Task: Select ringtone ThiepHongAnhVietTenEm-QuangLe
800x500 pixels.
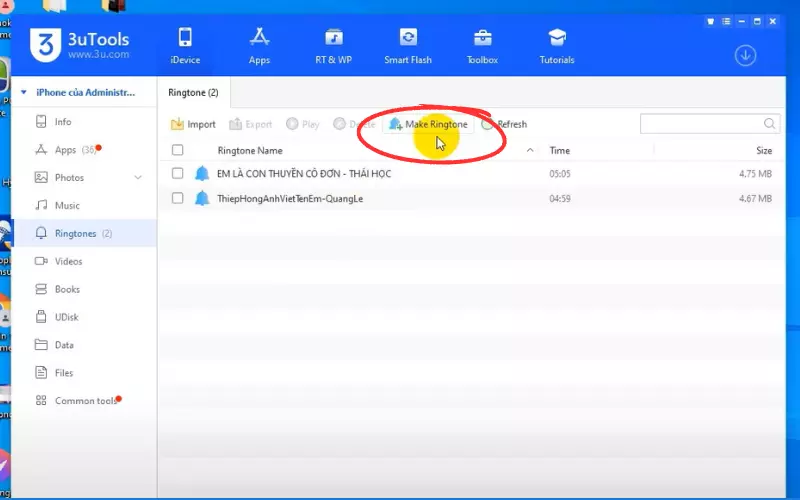Action: [x=290, y=198]
